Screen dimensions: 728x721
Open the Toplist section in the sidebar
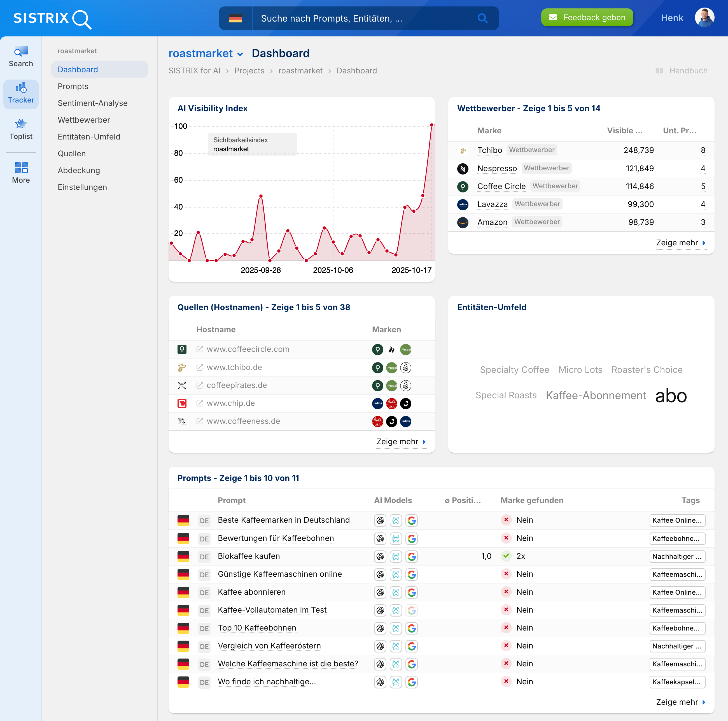(x=21, y=128)
